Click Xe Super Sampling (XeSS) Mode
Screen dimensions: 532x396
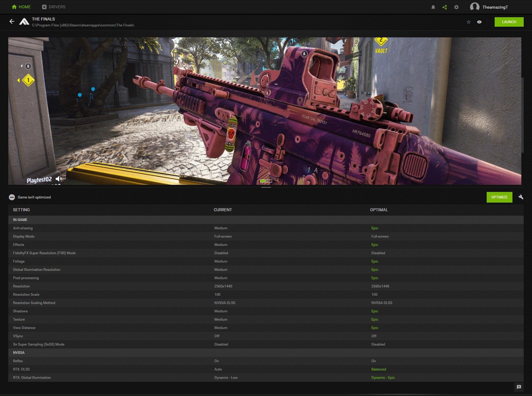[x=39, y=344]
